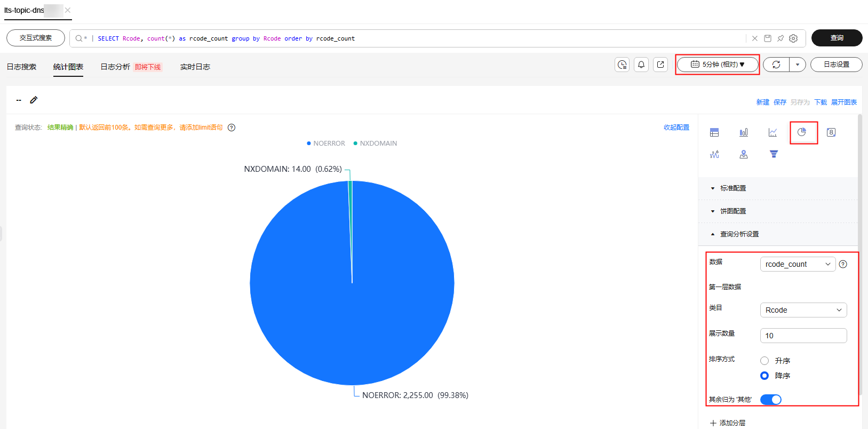
Task: Open the auto-refresh interval dropdown arrow
Action: [x=798, y=65]
